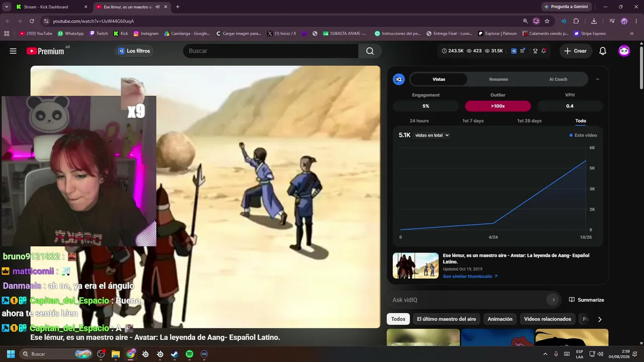Open File Explorer from the taskbar

(116, 354)
